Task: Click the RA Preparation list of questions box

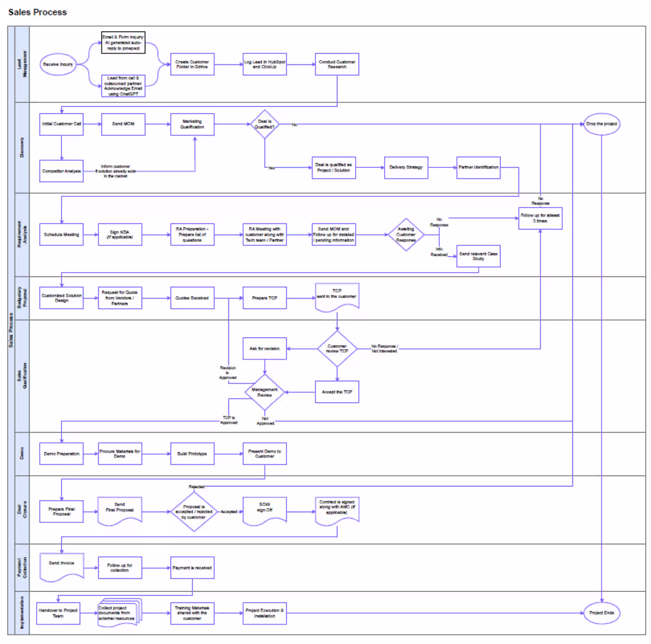Action: click(x=192, y=234)
